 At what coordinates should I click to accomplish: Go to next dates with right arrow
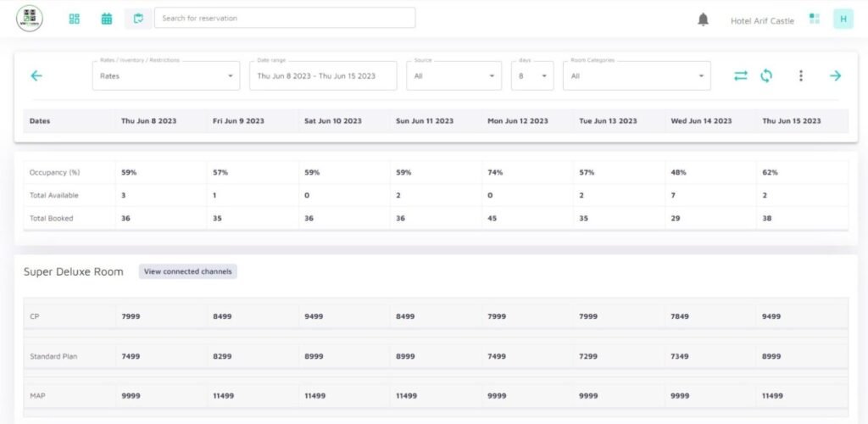click(x=835, y=75)
